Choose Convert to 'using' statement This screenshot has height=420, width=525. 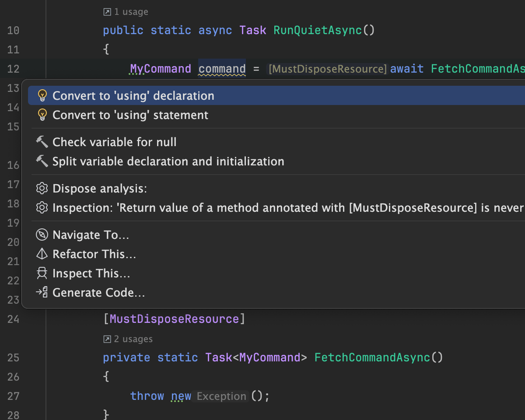click(x=130, y=115)
